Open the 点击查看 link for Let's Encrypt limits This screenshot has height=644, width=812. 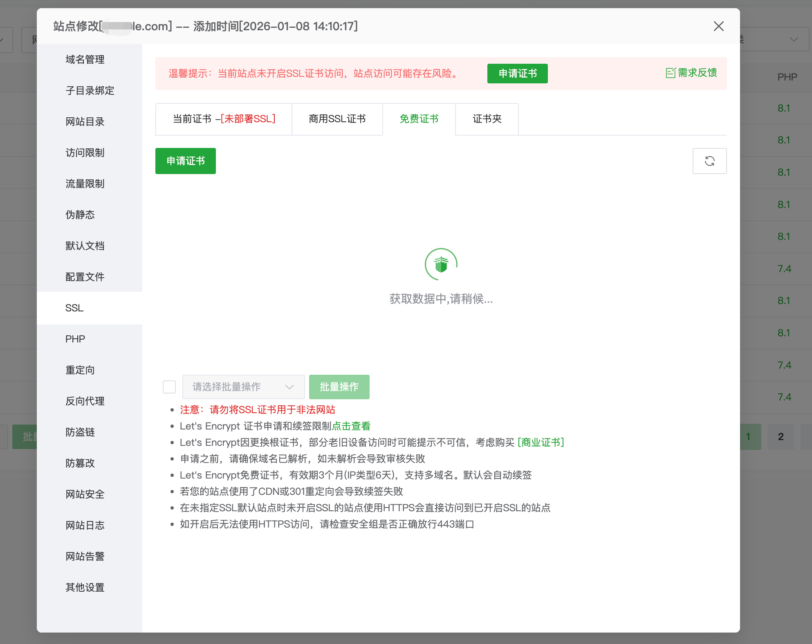[351, 426]
